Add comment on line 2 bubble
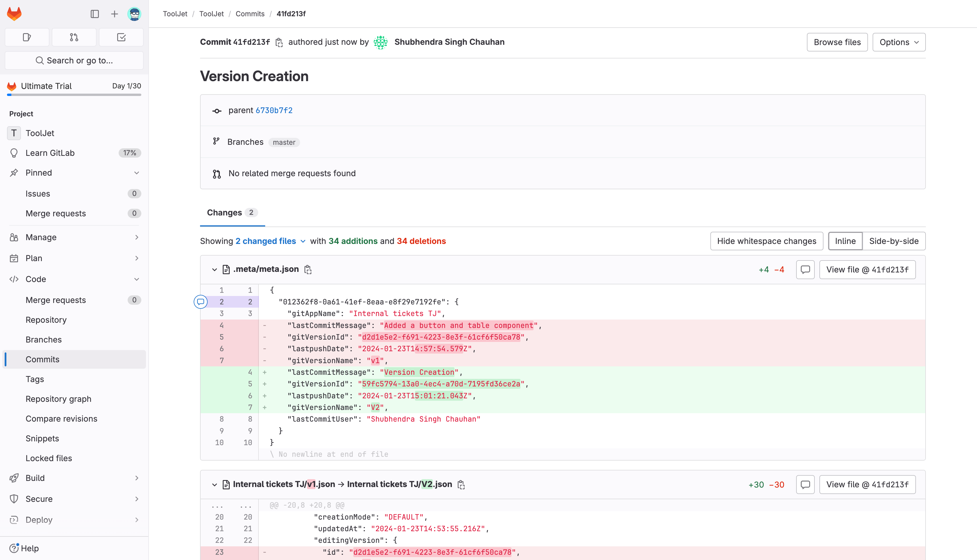The height and width of the screenshot is (560, 977). (200, 302)
